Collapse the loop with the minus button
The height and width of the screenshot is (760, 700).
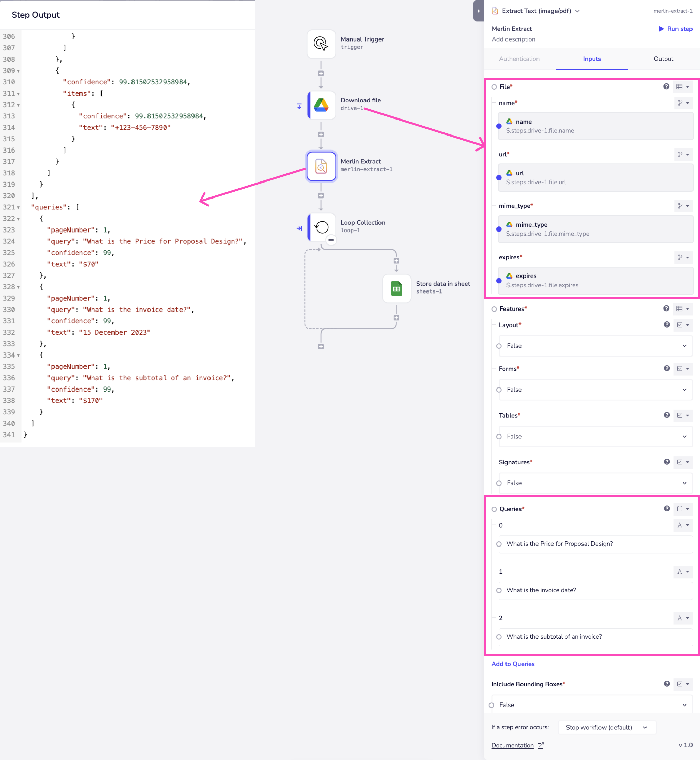point(331,240)
